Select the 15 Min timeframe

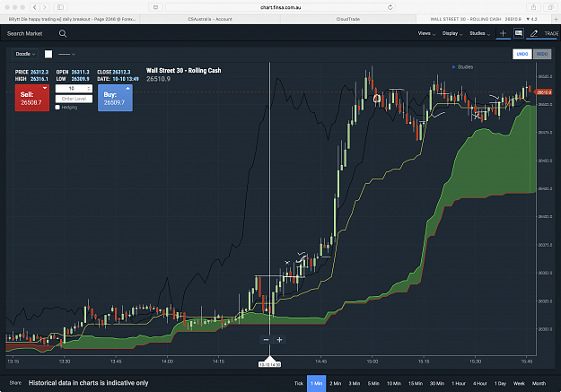[416, 383]
